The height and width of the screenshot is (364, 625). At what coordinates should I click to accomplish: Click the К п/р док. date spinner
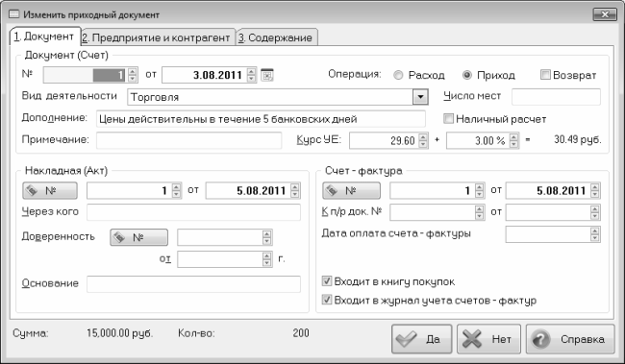coord(595,212)
